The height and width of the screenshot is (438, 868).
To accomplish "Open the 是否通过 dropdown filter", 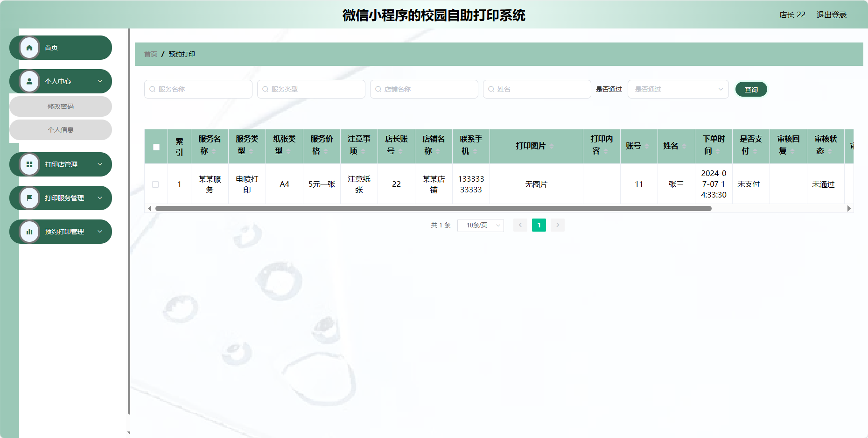I will tap(678, 89).
